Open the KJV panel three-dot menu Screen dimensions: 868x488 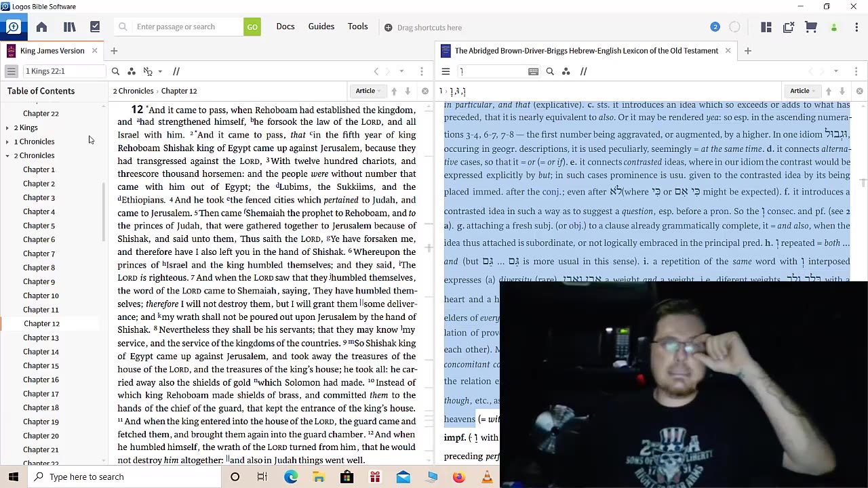click(422, 71)
